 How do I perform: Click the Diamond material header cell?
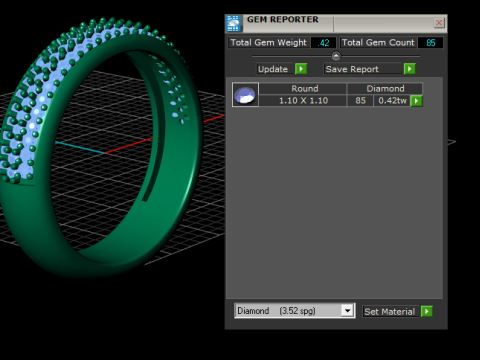[x=385, y=89]
